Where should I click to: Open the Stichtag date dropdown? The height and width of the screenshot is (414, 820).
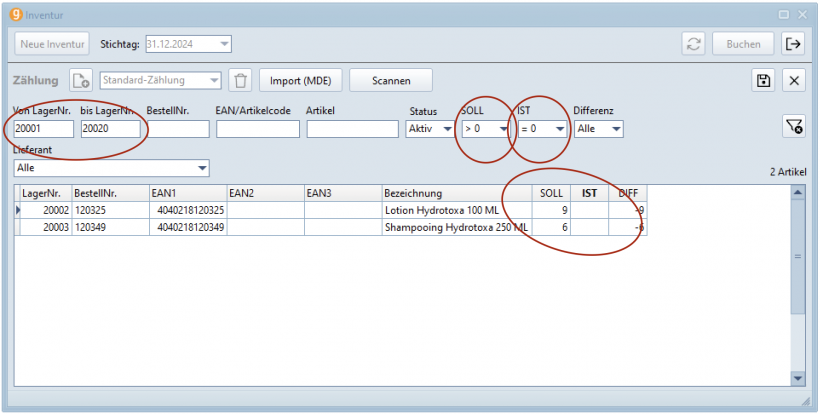click(x=225, y=44)
